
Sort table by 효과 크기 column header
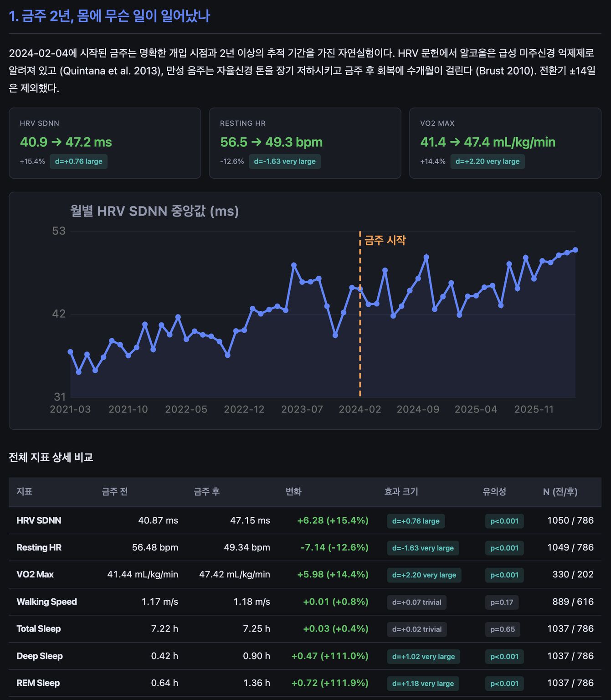click(x=401, y=492)
